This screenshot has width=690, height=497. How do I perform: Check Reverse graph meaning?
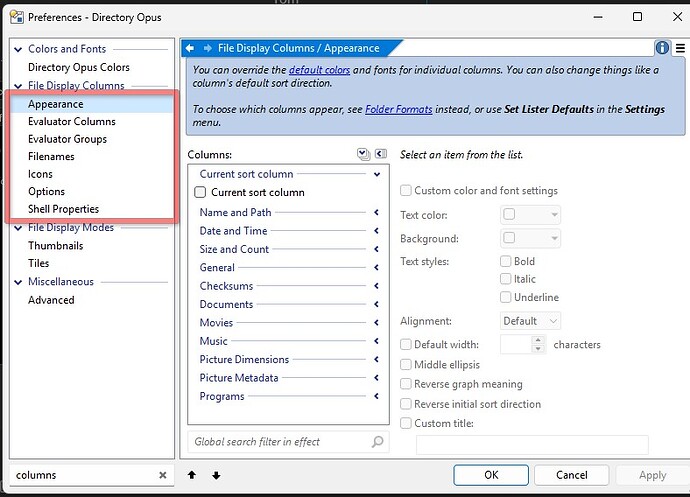[406, 384]
